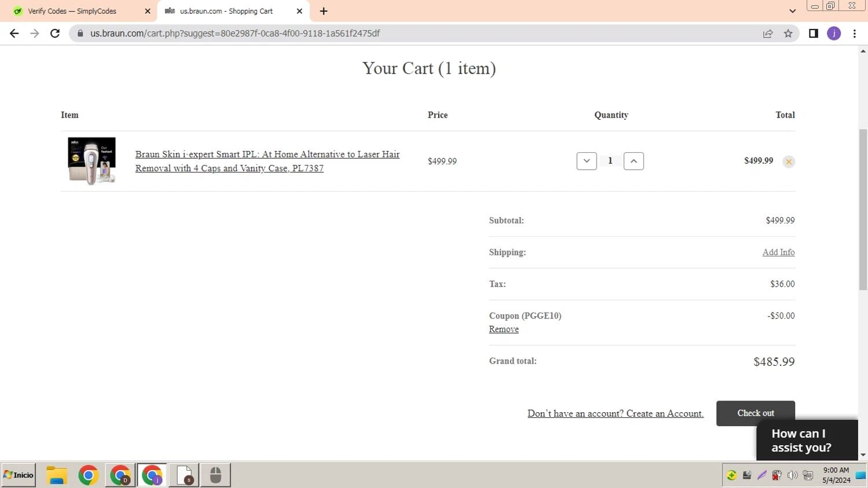Open a new browser tab
Screen dimensions: 868x488
(323, 11)
